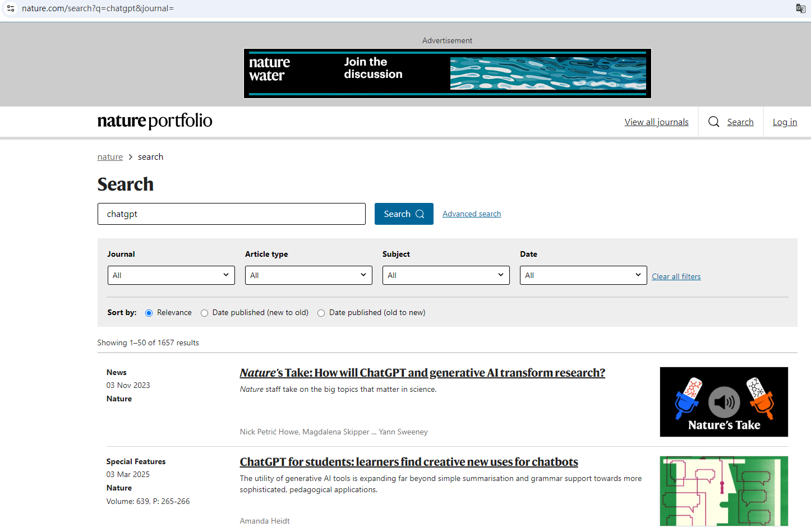This screenshot has height=532, width=811.
Task: Click the site settings icon in address bar
Action: click(x=11, y=8)
